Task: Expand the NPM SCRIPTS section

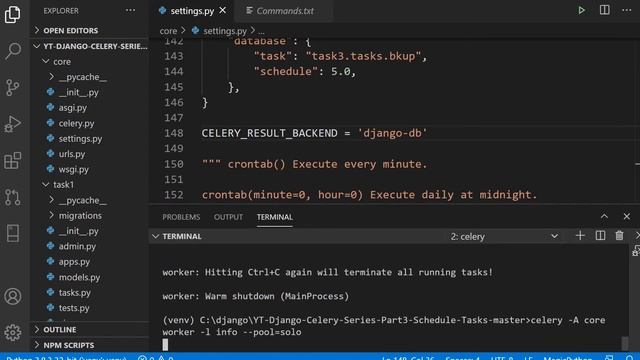Action: tap(64, 345)
